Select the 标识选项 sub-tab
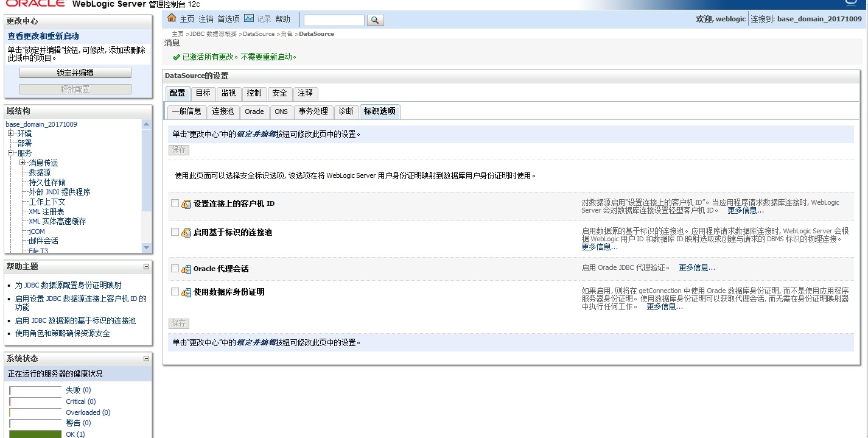The height and width of the screenshot is (438, 868). click(x=380, y=111)
